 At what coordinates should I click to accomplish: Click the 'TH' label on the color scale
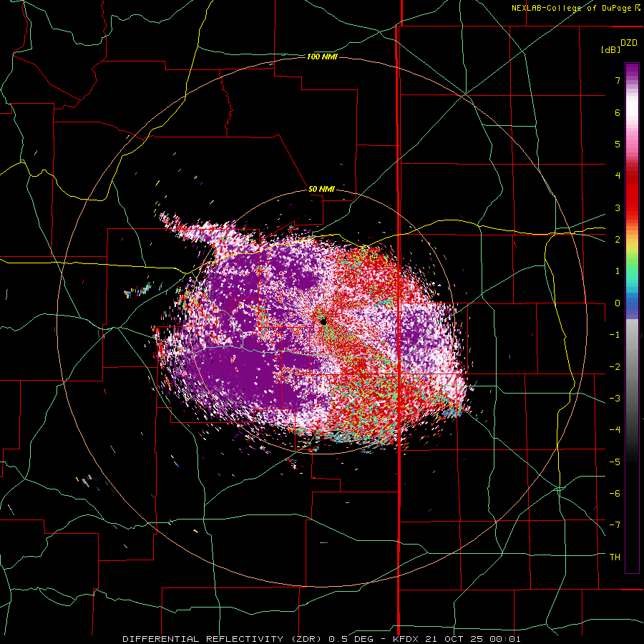(615, 557)
